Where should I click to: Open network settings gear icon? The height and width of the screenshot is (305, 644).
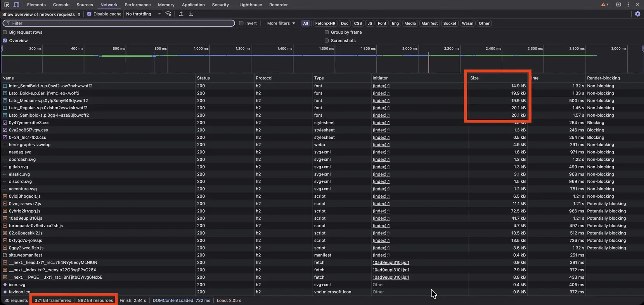tap(638, 14)
